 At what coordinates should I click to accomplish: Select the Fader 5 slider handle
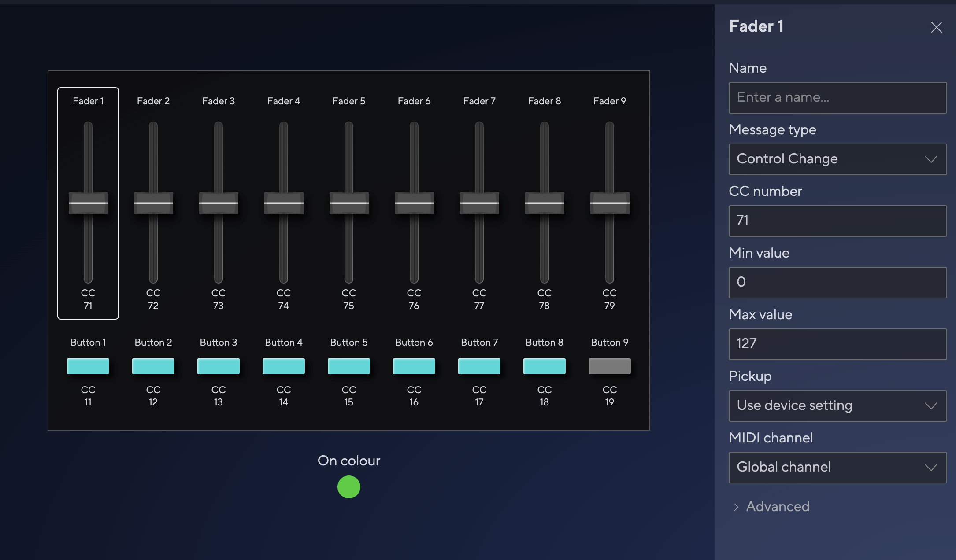349,203
